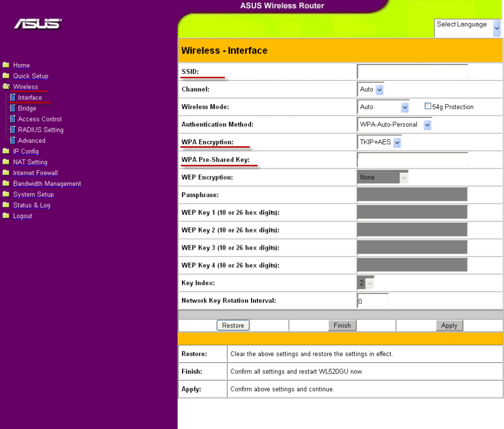This screenshot has width=504, height=429.
Task: Click the NAT Setting folder icon
Action: (x=6, y=162)
